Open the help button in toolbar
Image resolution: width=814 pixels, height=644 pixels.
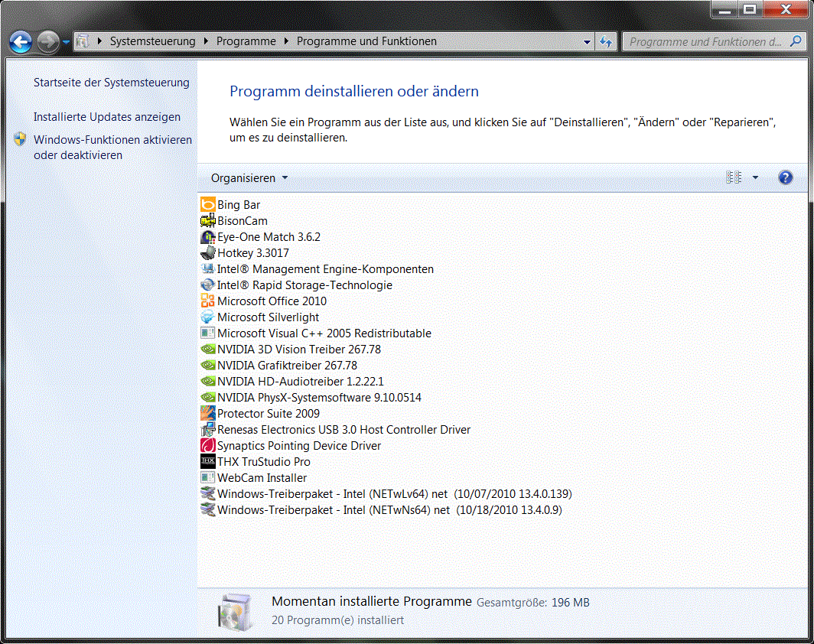tap(786, 178)
